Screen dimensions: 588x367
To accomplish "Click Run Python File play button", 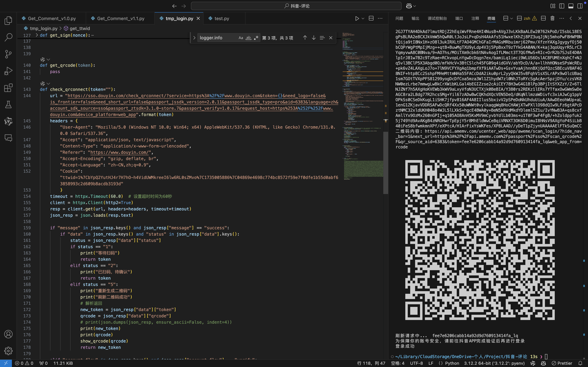I will point(357,19).
